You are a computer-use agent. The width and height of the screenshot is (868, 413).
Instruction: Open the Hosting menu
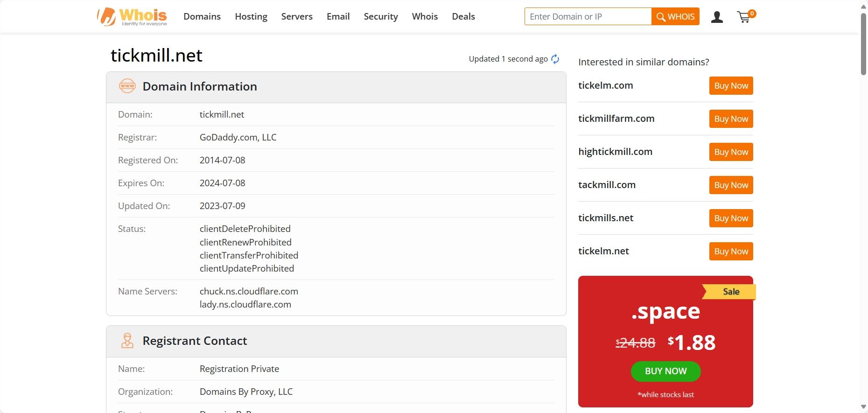[x=251, y=16]
